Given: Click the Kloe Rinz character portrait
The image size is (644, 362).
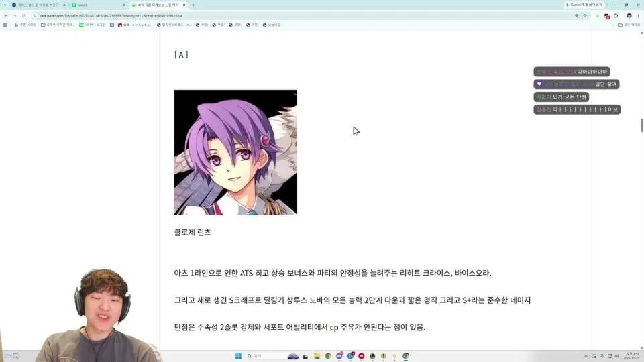Looking at the screenshot, I should 235,152.
